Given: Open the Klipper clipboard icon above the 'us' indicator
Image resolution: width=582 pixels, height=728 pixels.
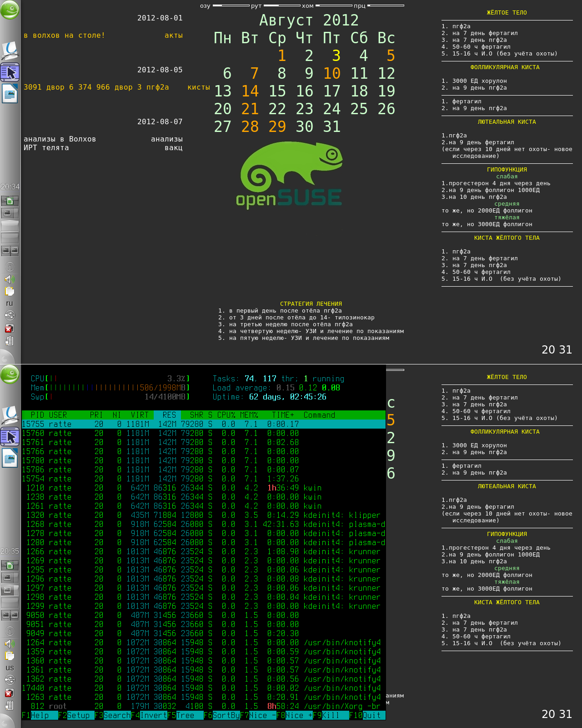Looking at the screenshot, I should click(10, 656).
